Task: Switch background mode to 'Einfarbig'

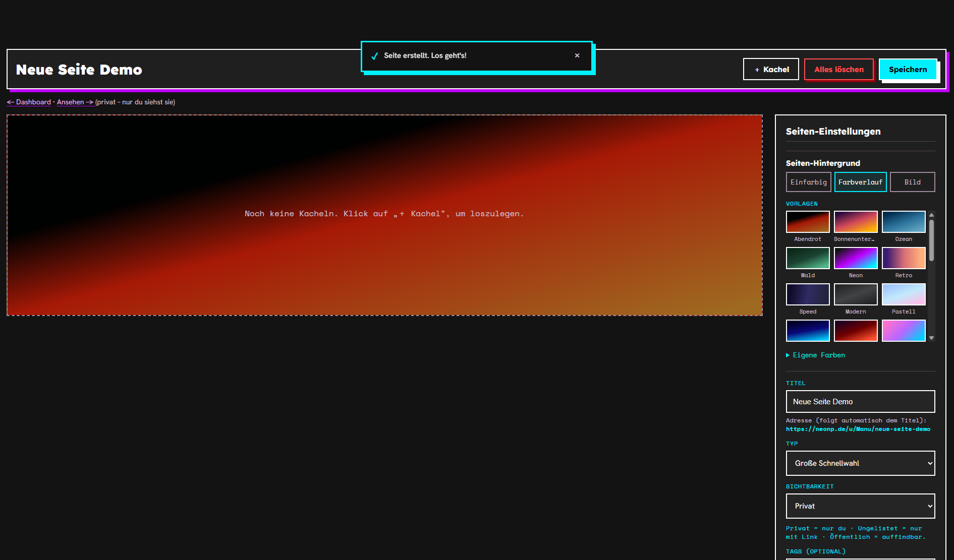Action: click(x=809, y=182)
